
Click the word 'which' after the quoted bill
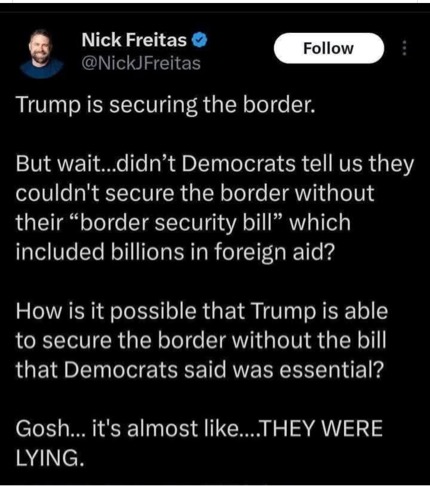(320, 223)
